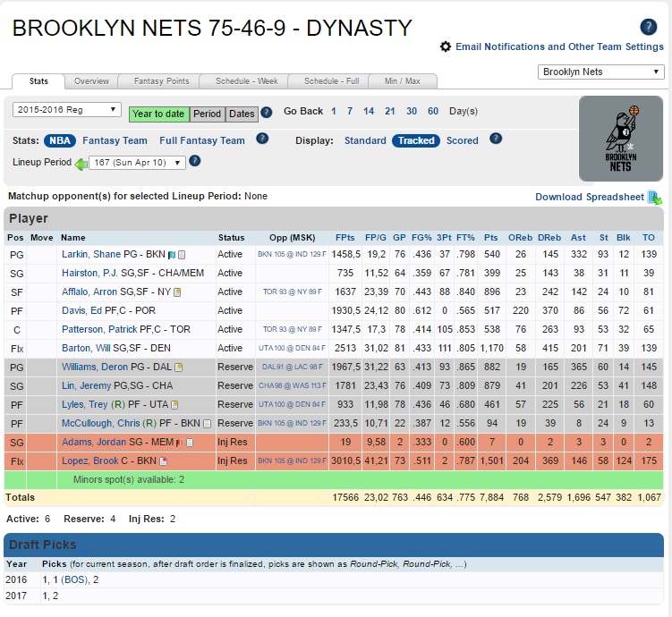672x617 pixels.
Task: Open Brook Lopez's player page
Action: (x=90, y=461)
